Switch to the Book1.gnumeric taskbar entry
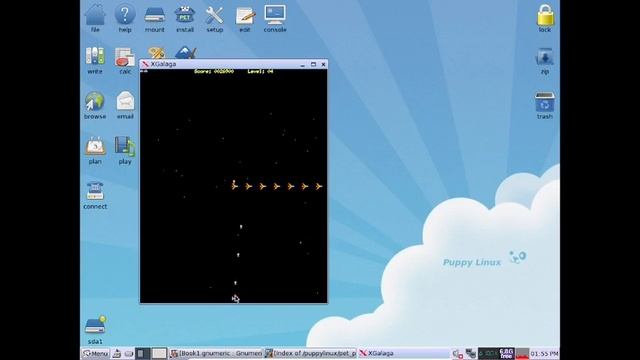This screenshot has height=360, width=640. [x=216, y=353]
